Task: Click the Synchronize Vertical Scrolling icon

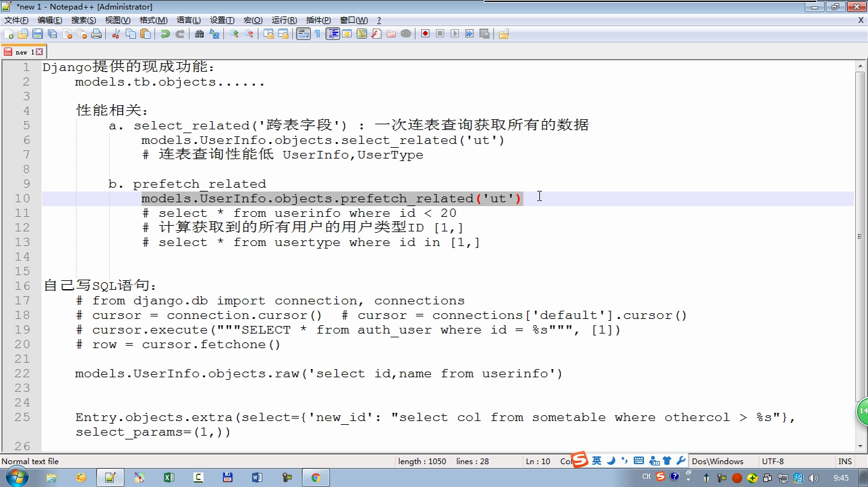Action: [x=269, y=34]
